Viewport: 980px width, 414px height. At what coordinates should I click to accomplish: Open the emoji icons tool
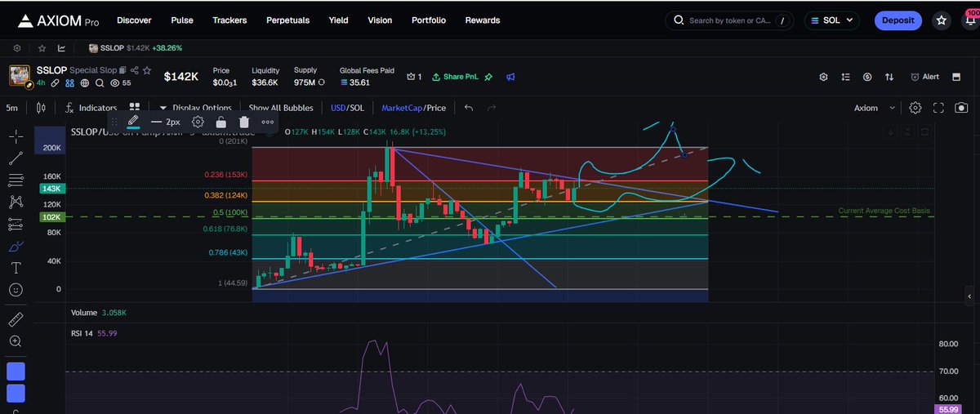pos(16,289)
